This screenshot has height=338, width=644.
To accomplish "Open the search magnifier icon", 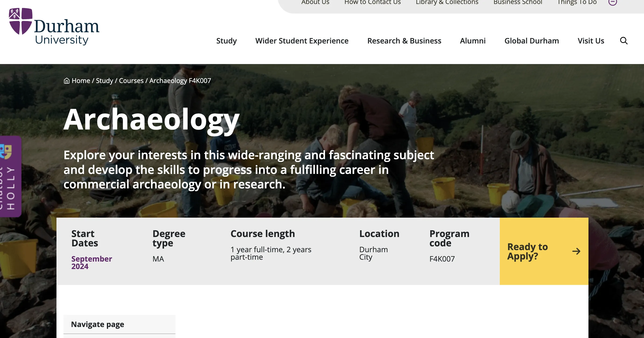I will point(624,41).
